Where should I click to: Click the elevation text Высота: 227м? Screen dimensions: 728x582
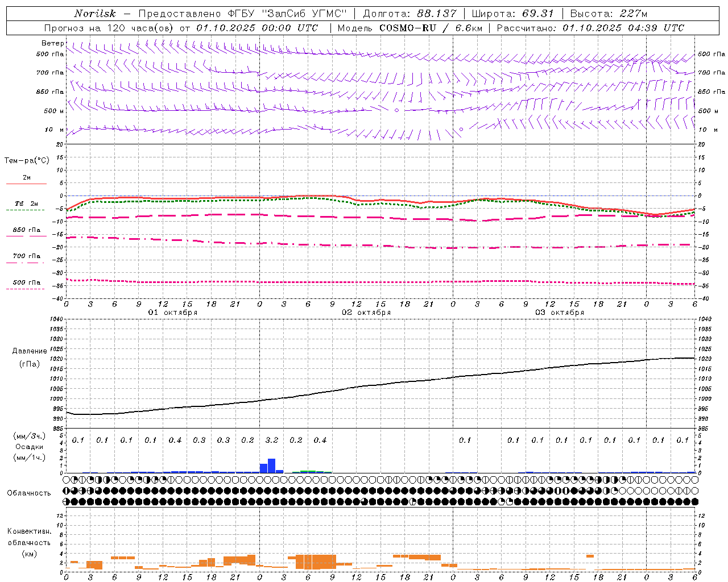pos(609,14)
